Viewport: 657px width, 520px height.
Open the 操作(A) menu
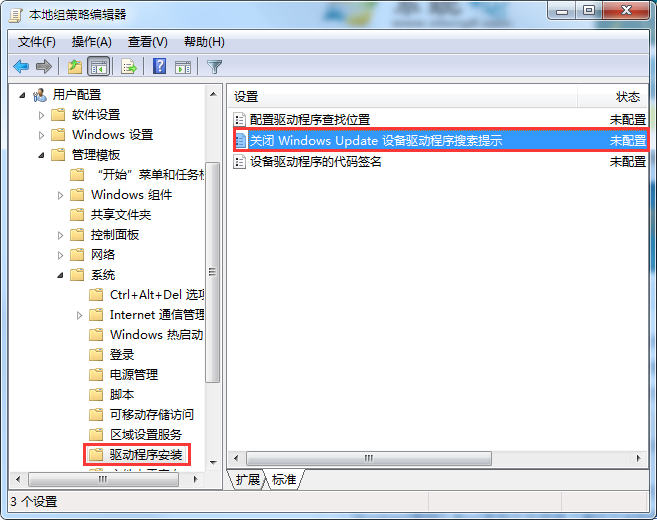(91, 42)
